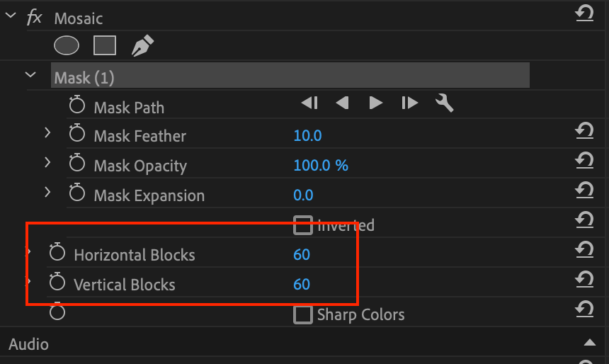Track selected mask forward

point(375,103)
